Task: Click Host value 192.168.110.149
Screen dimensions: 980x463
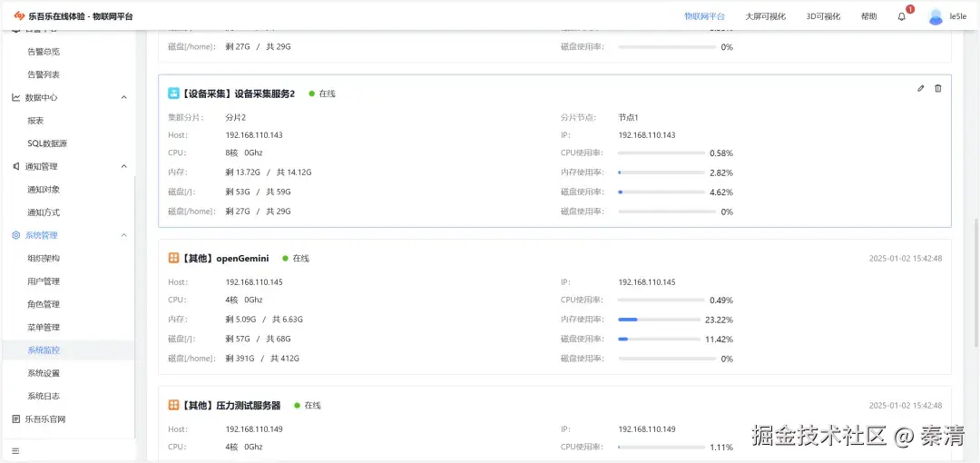Action: (254, 429)
